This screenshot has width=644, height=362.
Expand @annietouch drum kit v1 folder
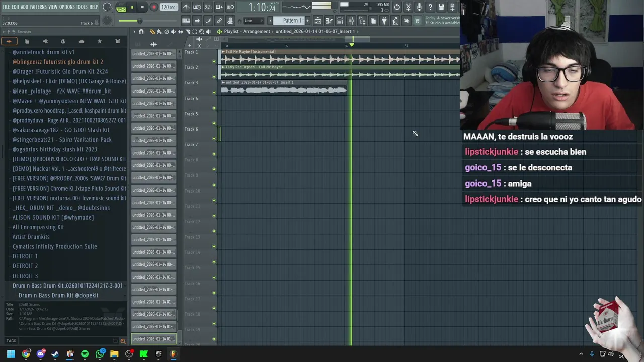[43, 52]
